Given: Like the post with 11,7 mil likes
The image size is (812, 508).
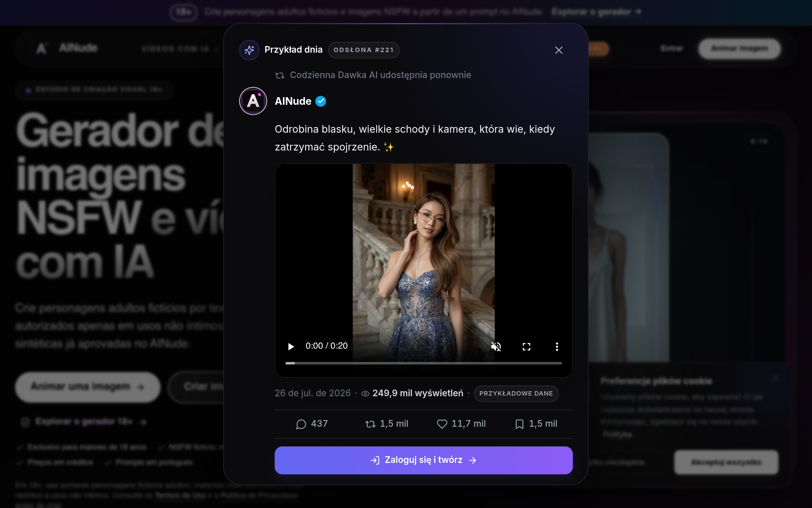Looking at the screenshot, I should pos(461,424).
